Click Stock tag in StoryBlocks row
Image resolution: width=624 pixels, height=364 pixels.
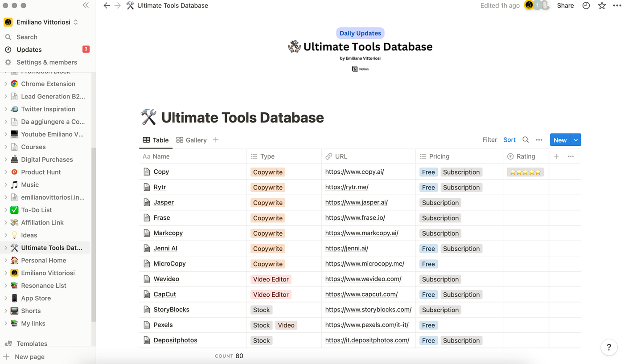coord(261,310)
